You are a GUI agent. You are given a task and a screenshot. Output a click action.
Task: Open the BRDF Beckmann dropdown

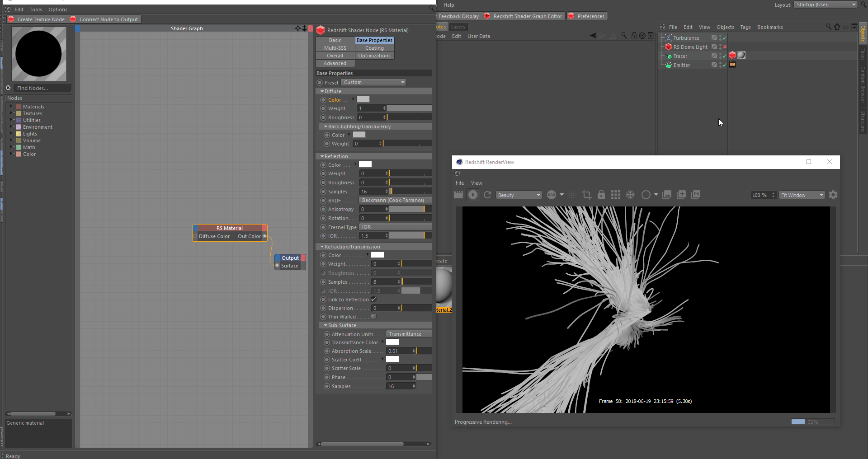[395, 200]
